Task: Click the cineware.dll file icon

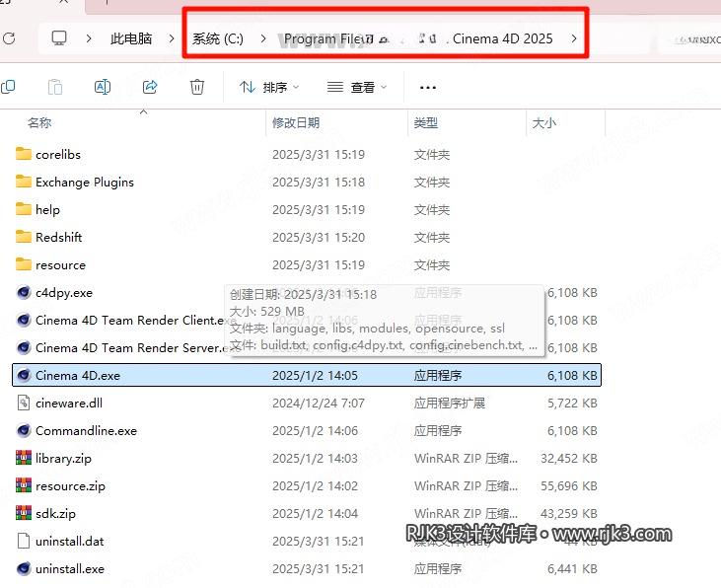Action: (24, 403)
